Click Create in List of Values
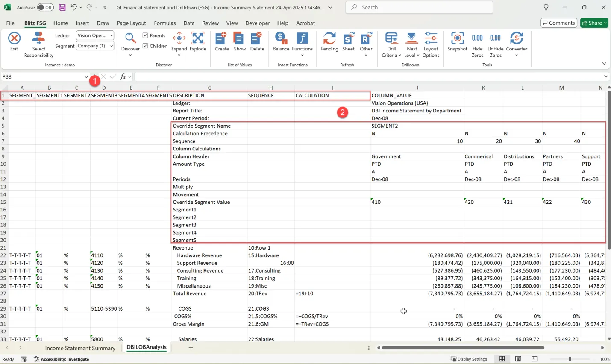Image resolution: width=611 pixels, height=364 pixels. pyautogui.click(x=222, y=42)
